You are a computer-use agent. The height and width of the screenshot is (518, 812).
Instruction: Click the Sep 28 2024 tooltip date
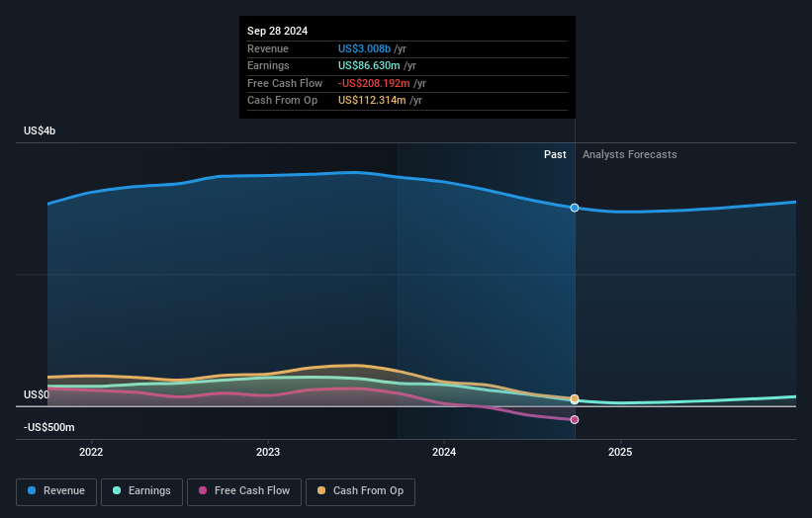pyautogui.click(x=278, y=31)
